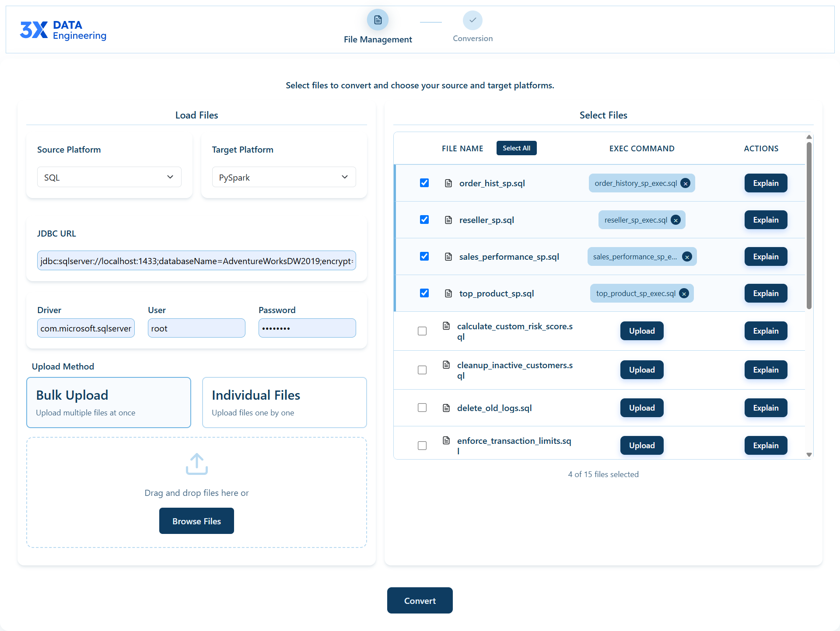Click the 3X Data Engineering logo
Screen dimensions: 840x631
(x=63, y=30)
